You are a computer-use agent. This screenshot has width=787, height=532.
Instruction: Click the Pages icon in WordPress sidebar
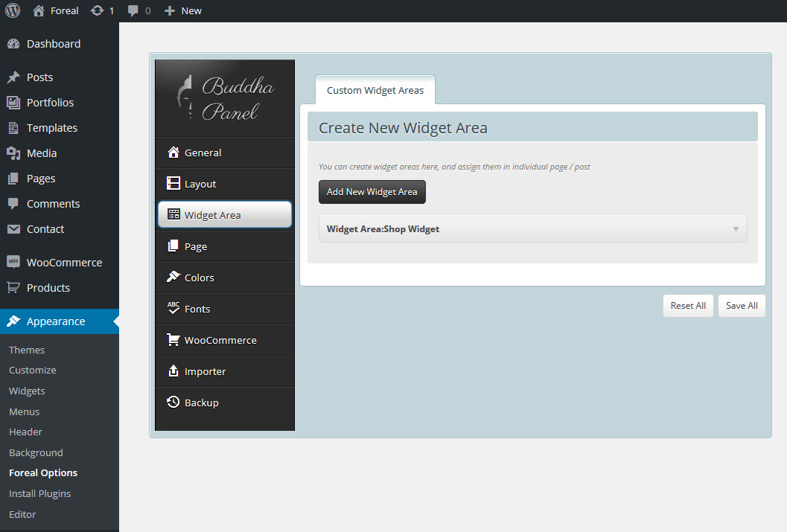click(13, 179)
